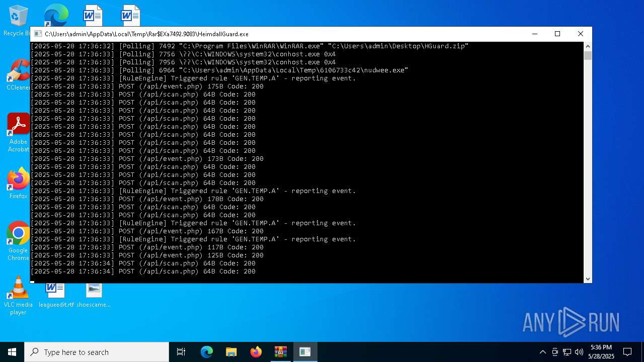Image resolution: width=644 pixels, height=362 pixels.
Task: Maximize the HeimdallGuard console window
Action: coord(557,34)
